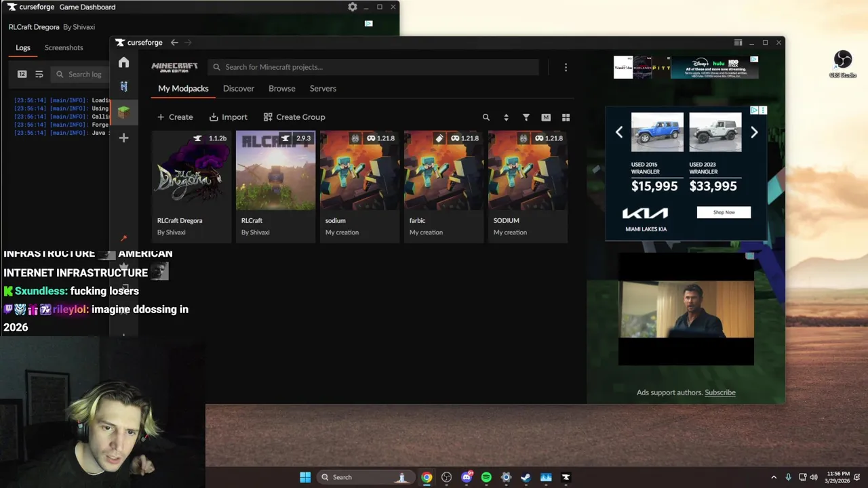Switch to the Screenshots tab in Game Dashboard
The height and width of the screenshot is (488, 868).
click(64, 47)
